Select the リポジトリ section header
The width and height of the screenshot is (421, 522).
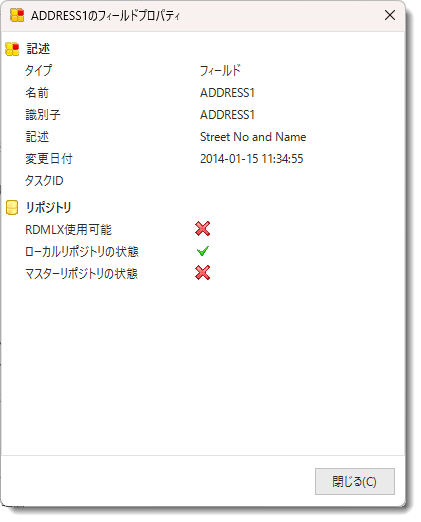[49, 207]
